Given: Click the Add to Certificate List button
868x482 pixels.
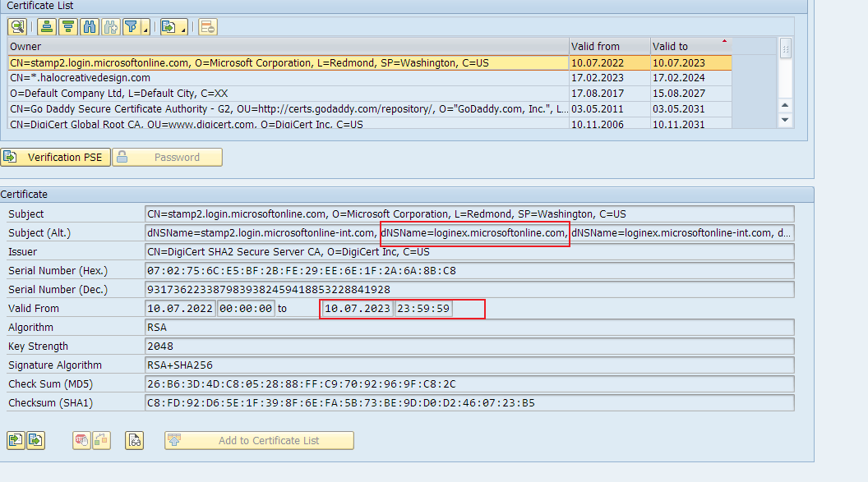Looking at the screenshot, I should coord(259,440).
